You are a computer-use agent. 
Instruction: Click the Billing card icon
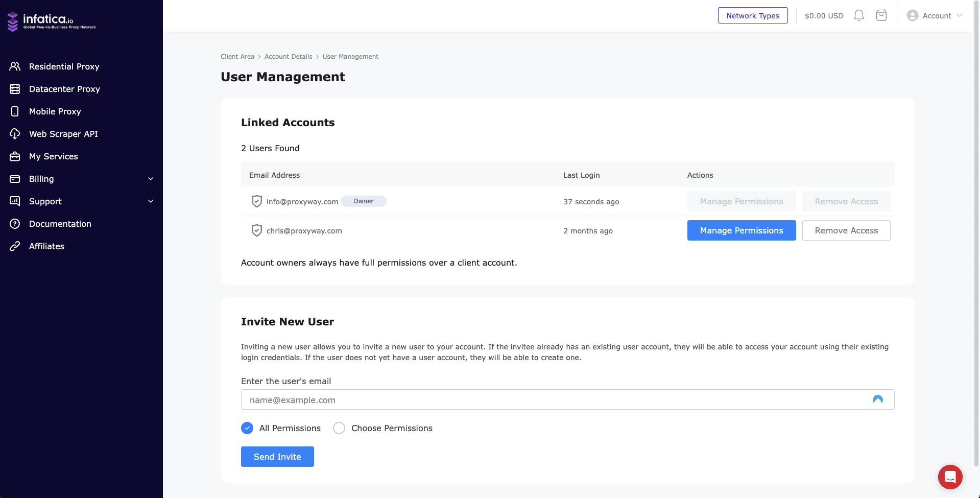point(15,179)
